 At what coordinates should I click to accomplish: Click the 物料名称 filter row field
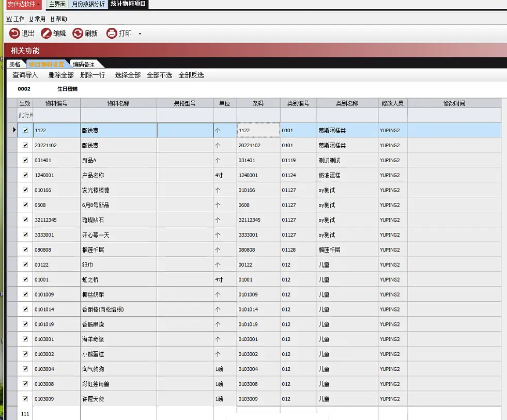click(118, 115)
